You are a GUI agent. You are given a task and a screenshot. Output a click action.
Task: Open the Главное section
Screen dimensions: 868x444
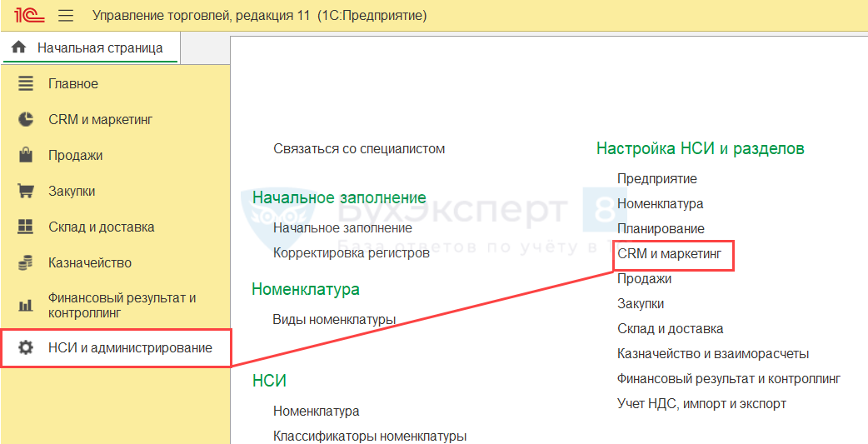coord(73,84)
